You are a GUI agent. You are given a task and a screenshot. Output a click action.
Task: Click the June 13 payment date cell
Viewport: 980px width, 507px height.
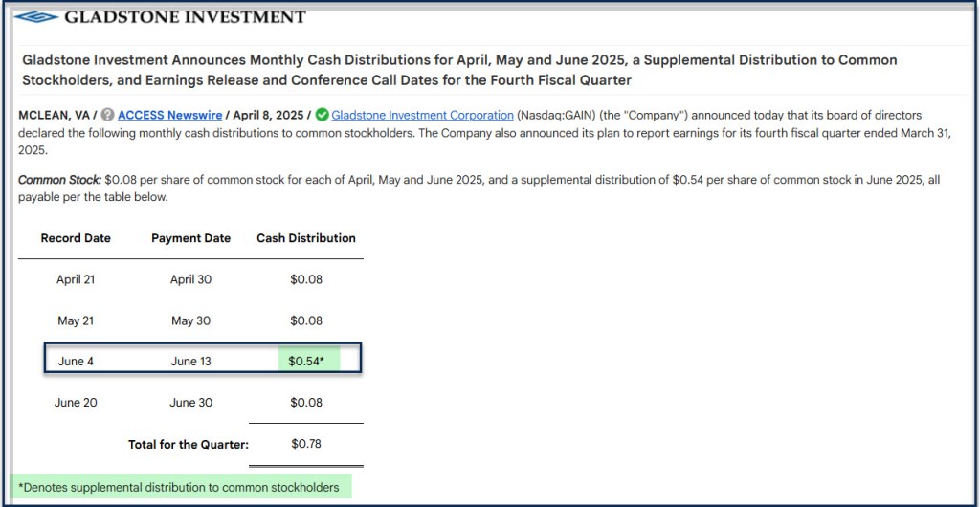190,361
